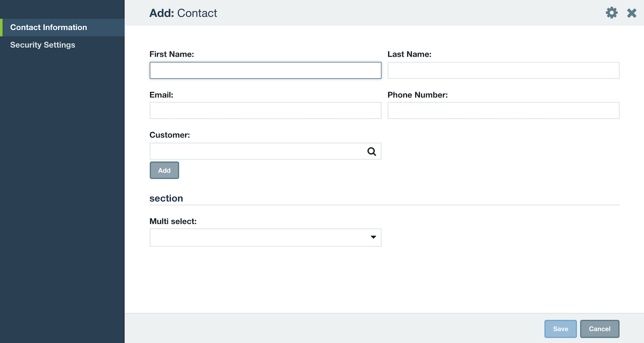Click the Add button under Customer
Image resolution: width=644 pixels, height=343 pixels.
point(164,170)
